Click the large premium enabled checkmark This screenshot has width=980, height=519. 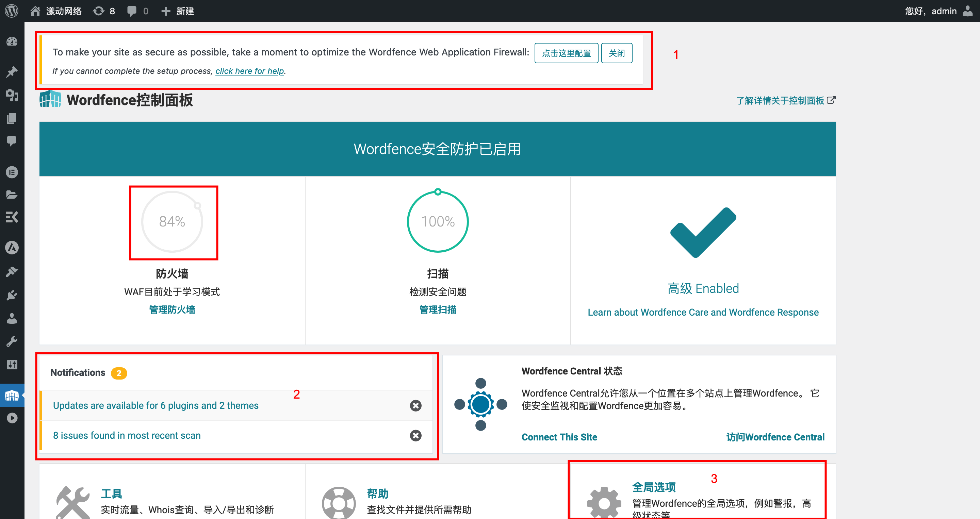coord(703,232)
